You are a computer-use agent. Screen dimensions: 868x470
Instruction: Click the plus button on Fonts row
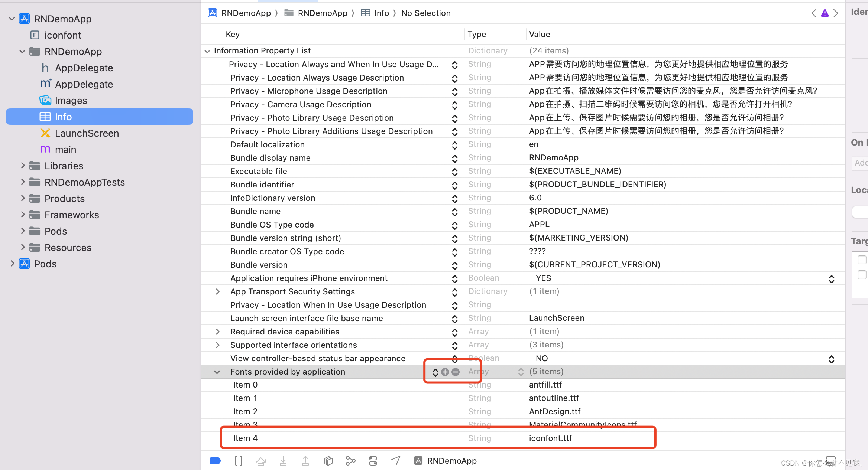[x=445, y=372]
